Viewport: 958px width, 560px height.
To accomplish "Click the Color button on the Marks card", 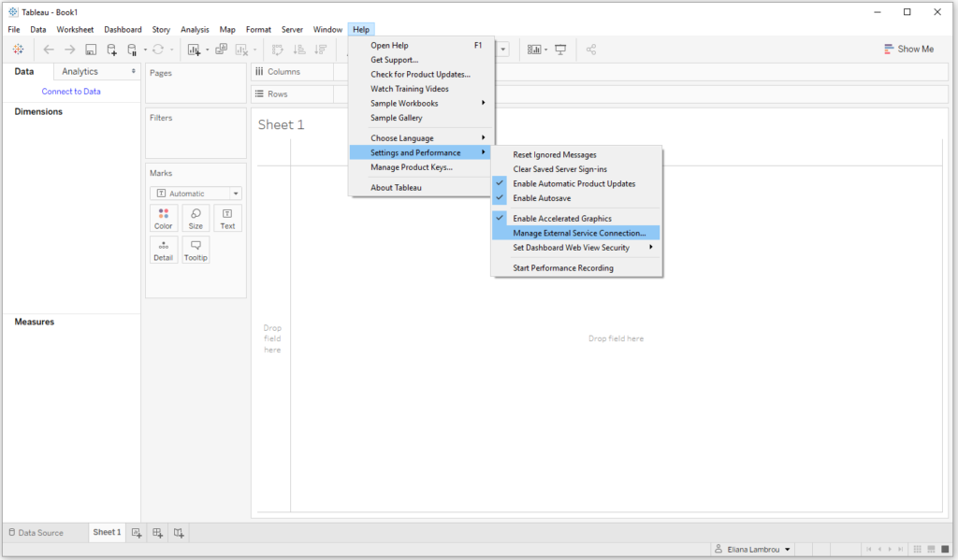I will pos(164,218).
